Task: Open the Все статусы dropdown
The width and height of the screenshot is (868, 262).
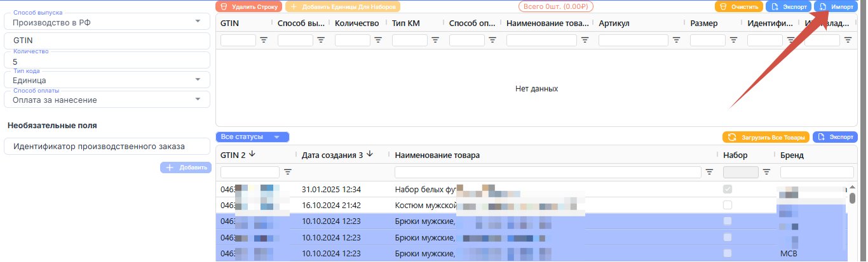Action: 253,137
